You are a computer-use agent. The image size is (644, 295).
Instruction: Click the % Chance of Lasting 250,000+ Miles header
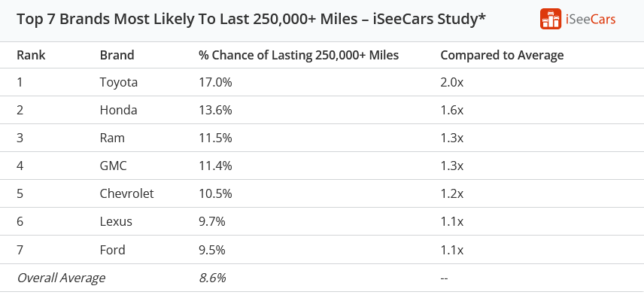point(299,55)
